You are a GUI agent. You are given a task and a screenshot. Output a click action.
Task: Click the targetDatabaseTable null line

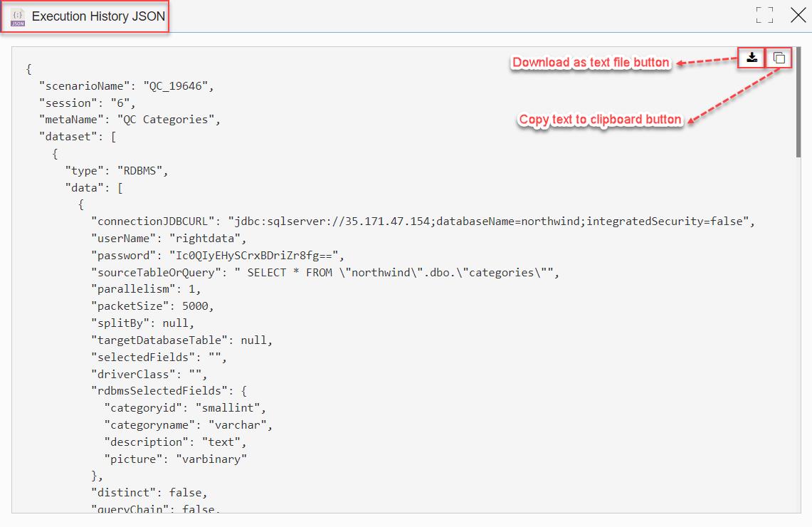pos(181,340)
